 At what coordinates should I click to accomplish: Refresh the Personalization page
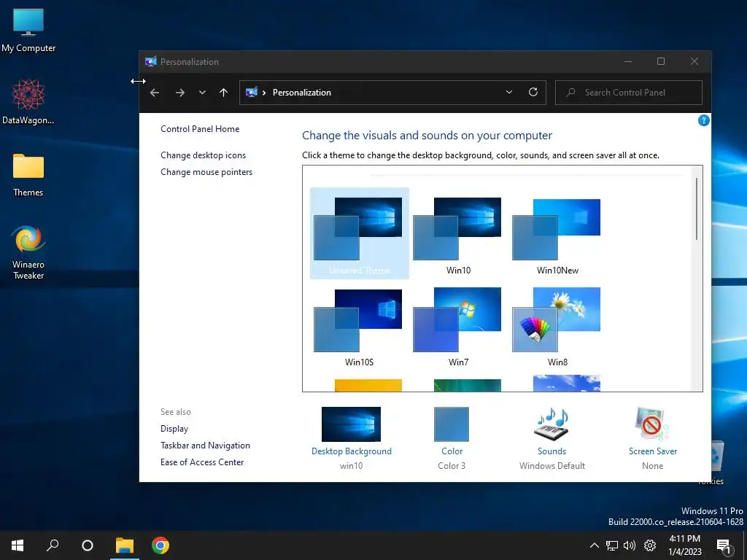click(x=533, y=92)
